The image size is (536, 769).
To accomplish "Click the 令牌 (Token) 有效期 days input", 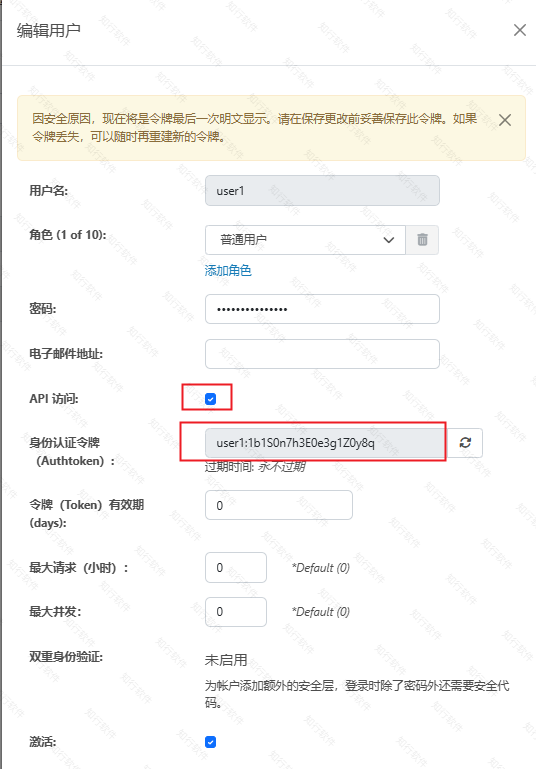I will (279, 505).
